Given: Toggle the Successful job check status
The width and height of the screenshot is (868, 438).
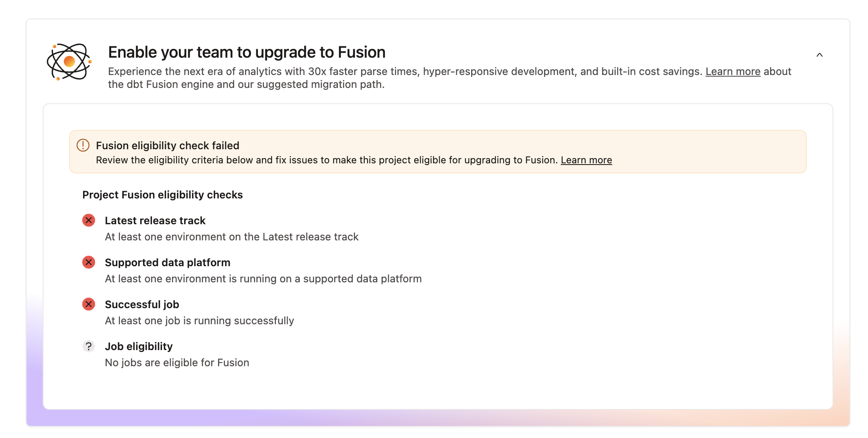Looking at the screenshot, I should 88,305.
